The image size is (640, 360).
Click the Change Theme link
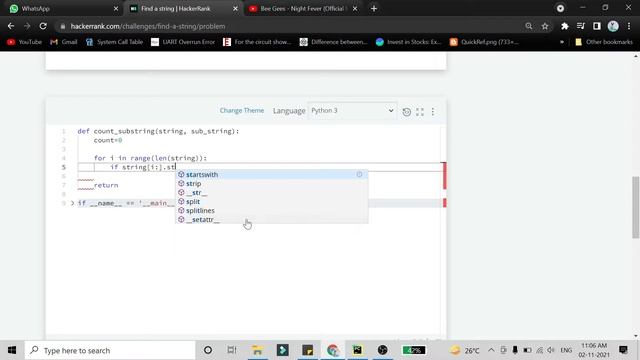242,111
